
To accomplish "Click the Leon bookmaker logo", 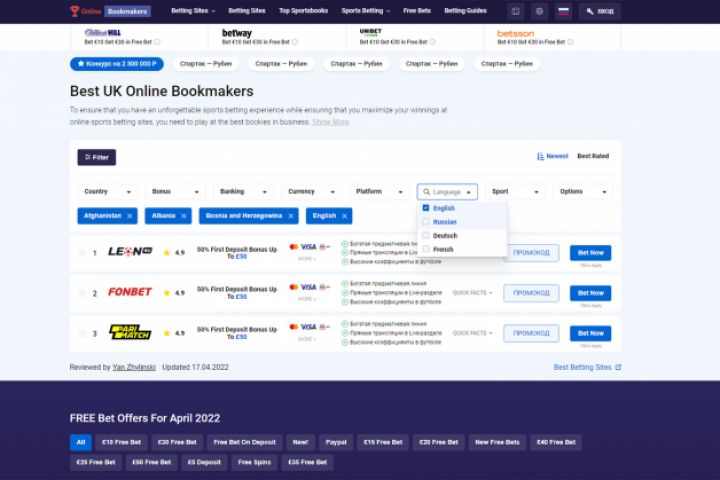I will pyautogui.click(x=130, y=251).
